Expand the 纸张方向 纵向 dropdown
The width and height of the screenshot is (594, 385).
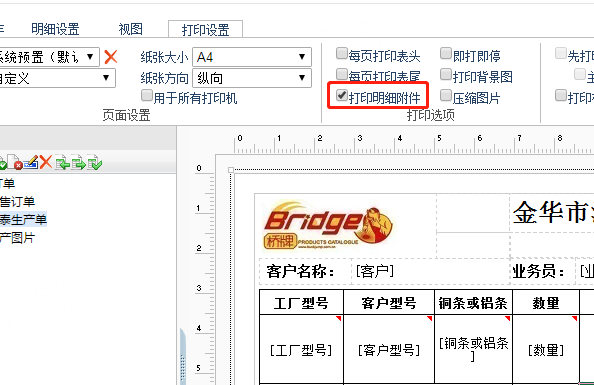252,78
